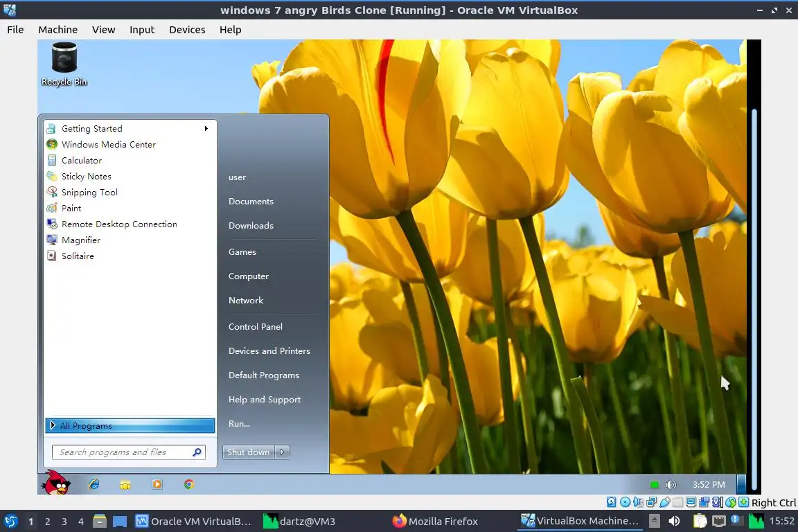This screenshot has width=798, height=532.
Task: Open the host file manager panel icon
Action: pos(100,522)
